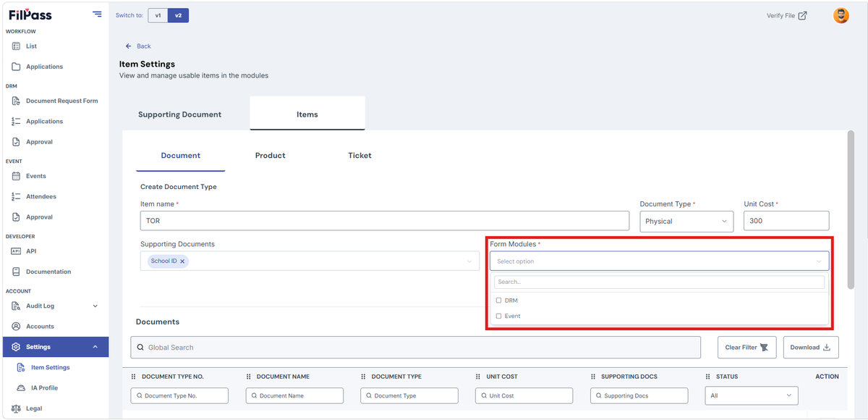This screenshot has width=868, height=420.
Task: Click the IA Profile icon
Action: pos(21,388)
